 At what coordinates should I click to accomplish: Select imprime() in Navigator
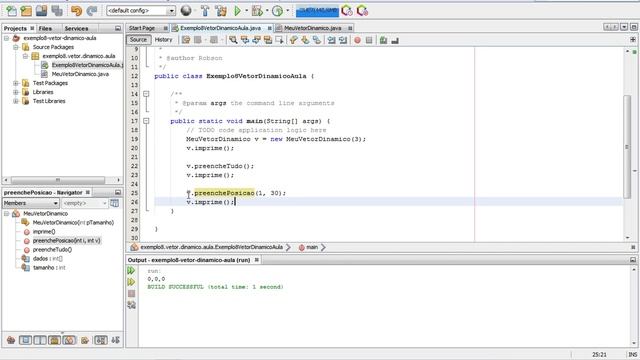[x=44, y=231]
